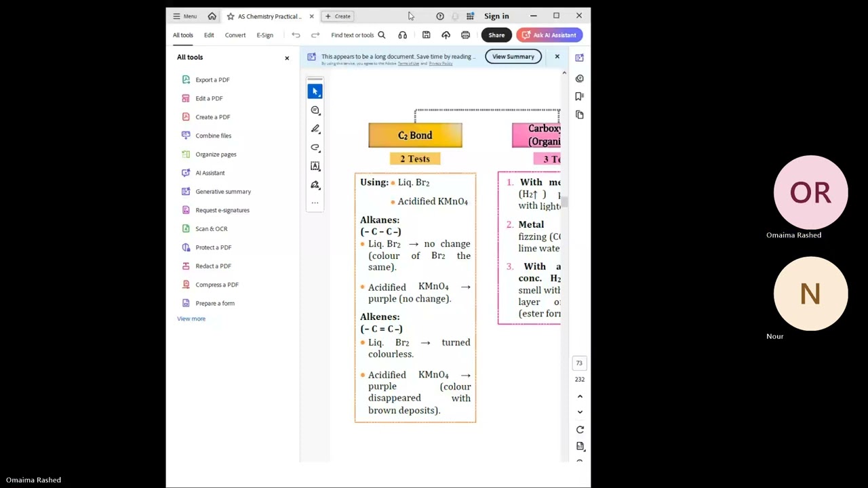Open the E-Sign menu

tap(265, 35)
